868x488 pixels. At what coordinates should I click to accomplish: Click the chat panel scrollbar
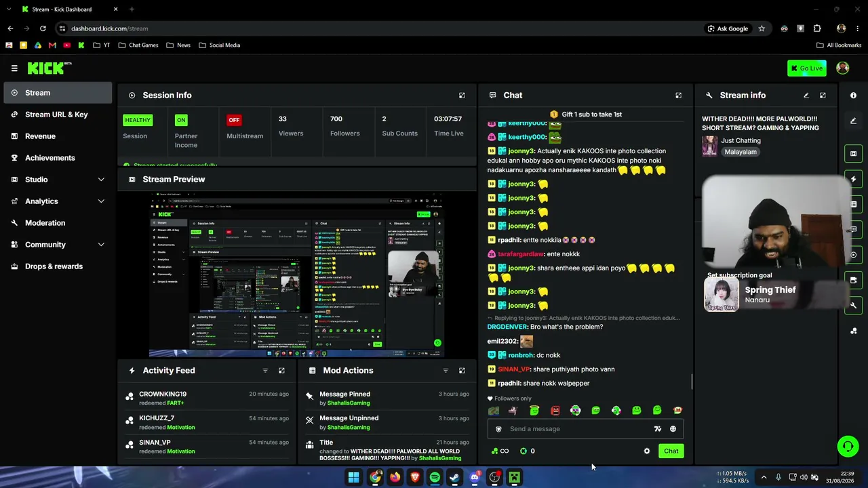point(692,382)
